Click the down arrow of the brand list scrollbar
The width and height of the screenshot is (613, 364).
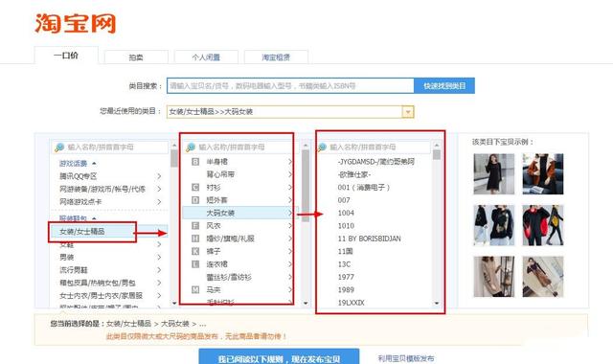[x=437, y=303]
